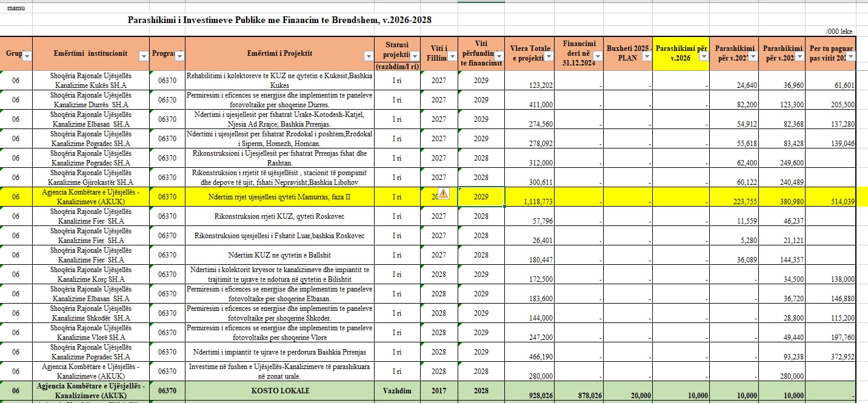The height and width of the screenshot is (403, 868).
Task: Select cell Kanalizime Kukës SH.A institution
Action: point(91,80)
